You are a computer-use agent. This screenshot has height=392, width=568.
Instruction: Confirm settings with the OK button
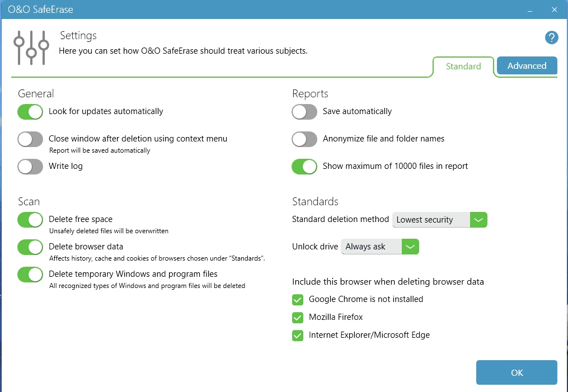pyautogui.click(x=517, y=372)
